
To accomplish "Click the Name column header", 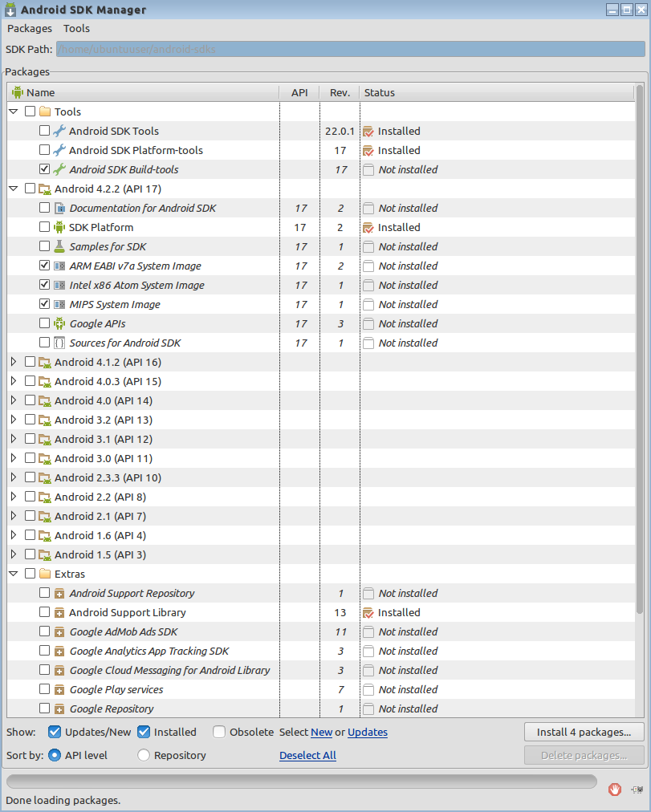I will [x=144, y=93].
